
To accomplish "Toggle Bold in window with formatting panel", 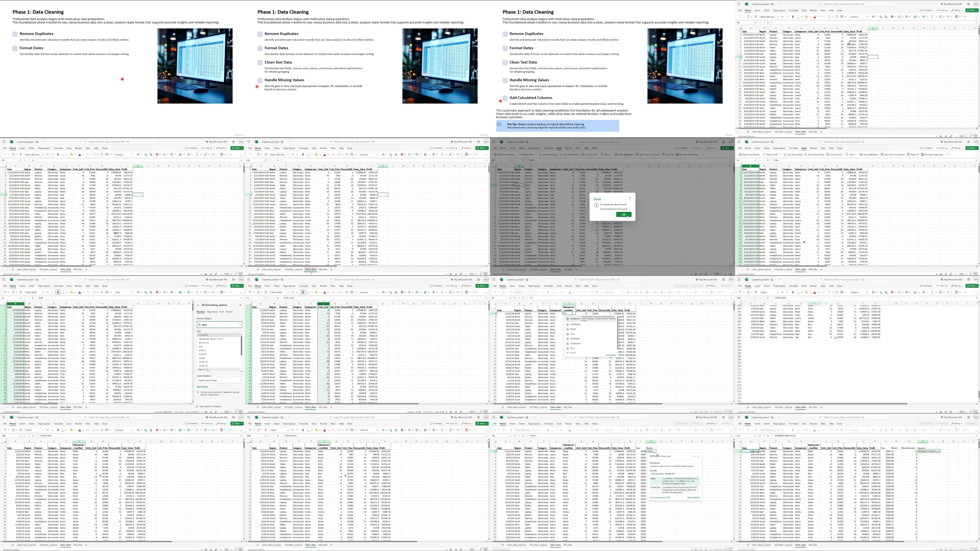I will [58, 292].
